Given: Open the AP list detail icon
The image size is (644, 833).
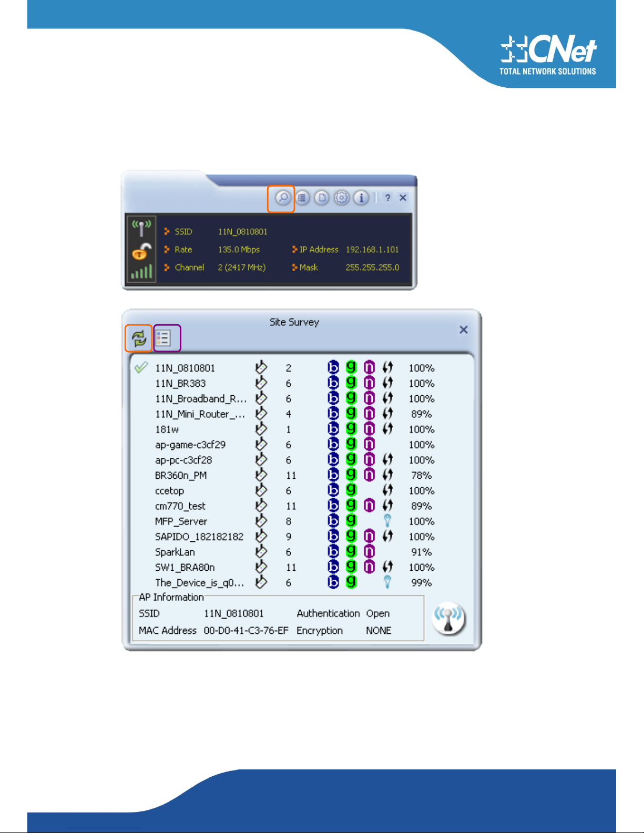Looking at the screenshot, I should [163, 338].
